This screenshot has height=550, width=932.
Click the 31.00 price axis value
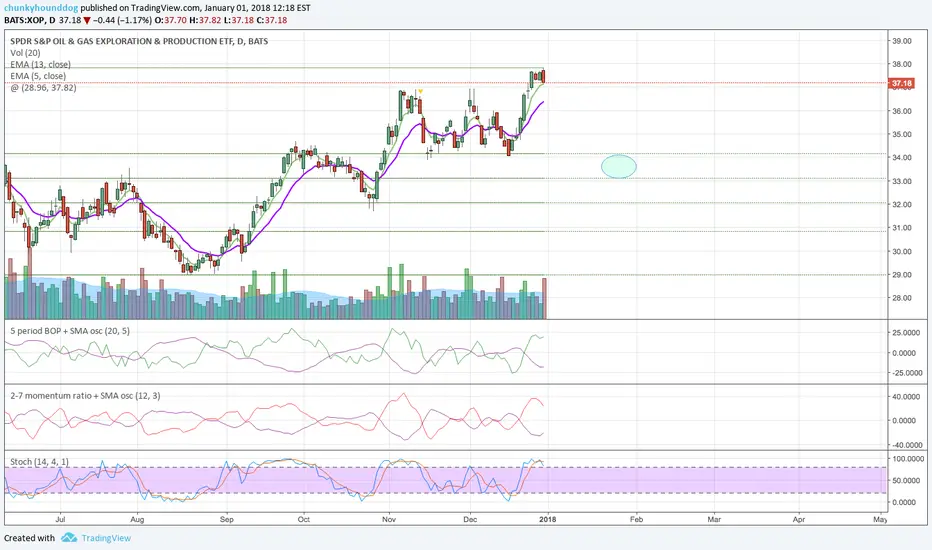(x=902, y=228)
